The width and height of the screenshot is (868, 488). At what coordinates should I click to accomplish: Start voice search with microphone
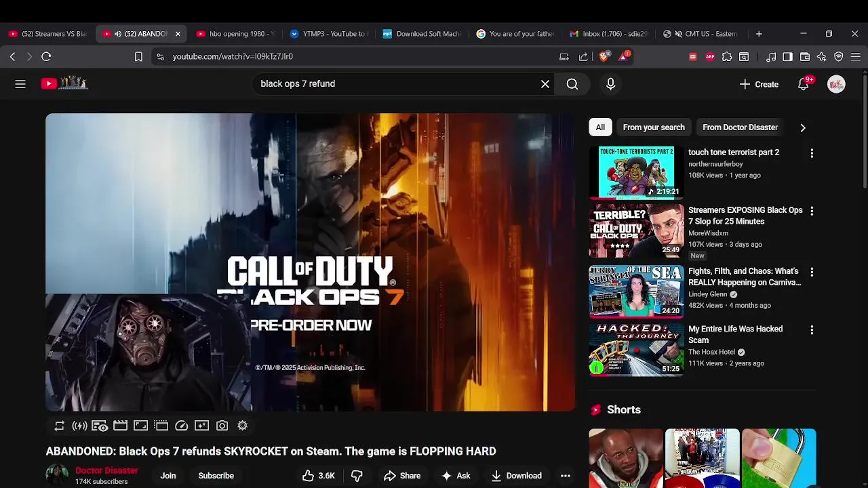click(x=610, y=84)
